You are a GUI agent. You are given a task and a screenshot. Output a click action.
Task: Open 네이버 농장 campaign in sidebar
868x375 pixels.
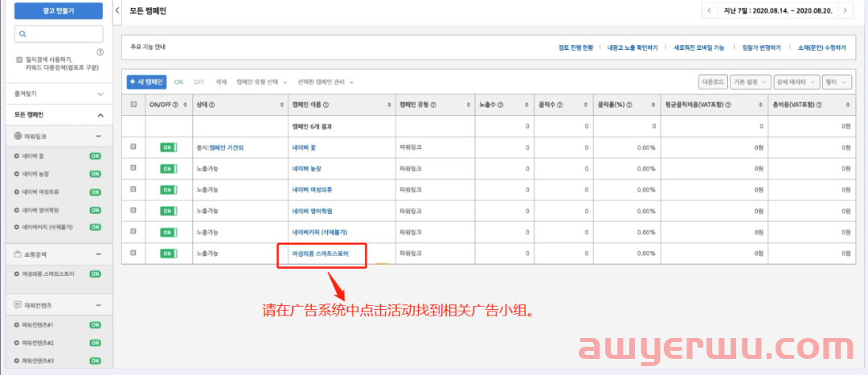coord(35,174)
